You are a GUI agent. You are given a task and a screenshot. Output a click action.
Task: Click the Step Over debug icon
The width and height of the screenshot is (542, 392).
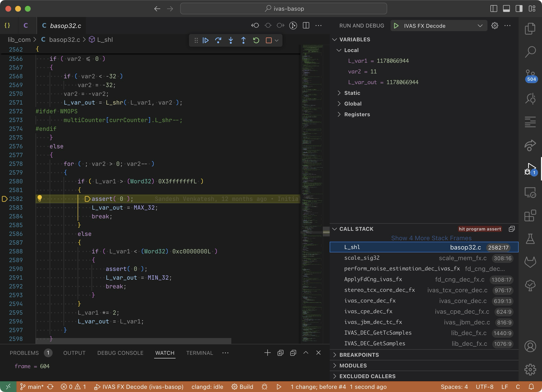click(x=218, y=40)
